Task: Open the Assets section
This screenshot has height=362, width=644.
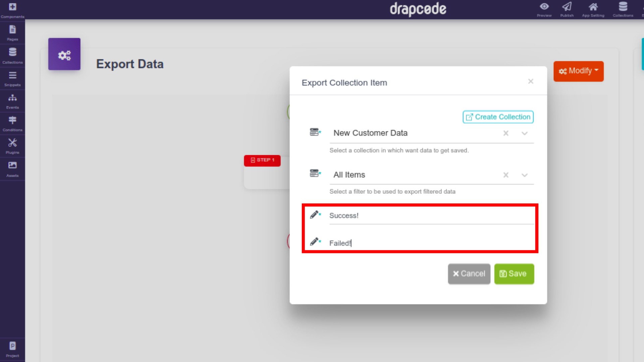Action: (12, 169)
